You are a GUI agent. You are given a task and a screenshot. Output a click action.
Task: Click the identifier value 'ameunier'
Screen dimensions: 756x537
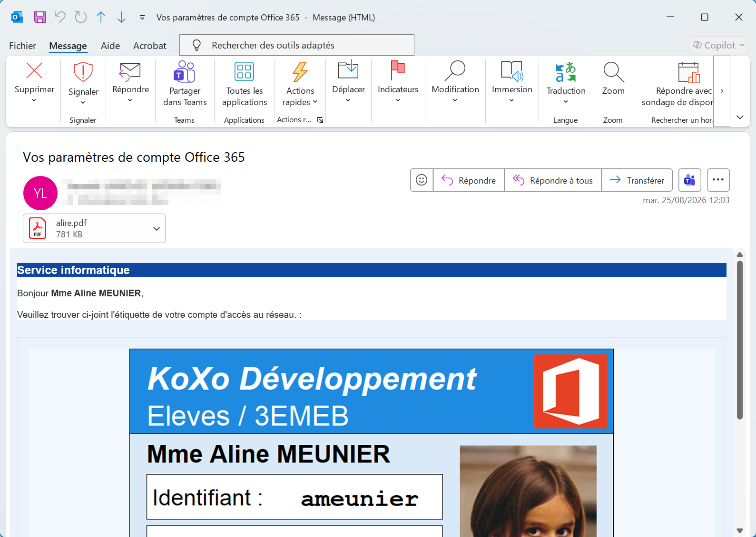(x=359, y=499)
